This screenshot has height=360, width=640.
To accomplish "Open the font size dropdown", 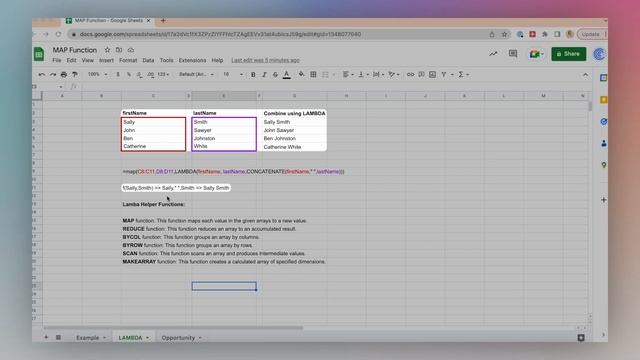I will (x=233, y=75).
